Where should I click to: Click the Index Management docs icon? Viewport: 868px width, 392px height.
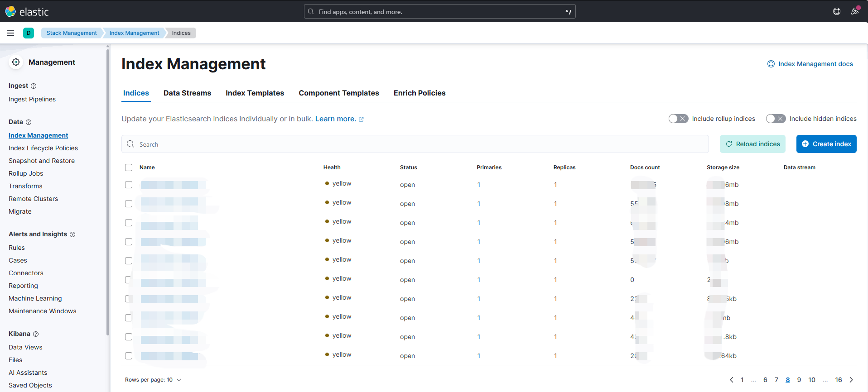(x=771, y=64)
